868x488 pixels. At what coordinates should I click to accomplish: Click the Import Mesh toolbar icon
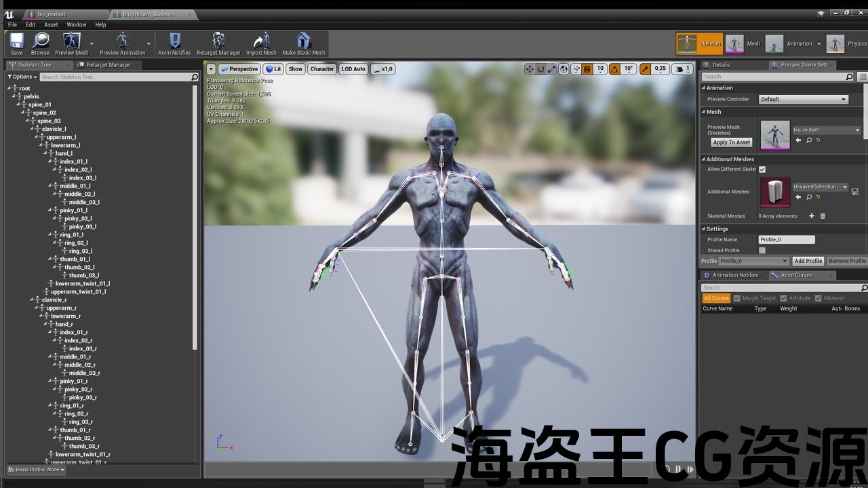point(261,43)
